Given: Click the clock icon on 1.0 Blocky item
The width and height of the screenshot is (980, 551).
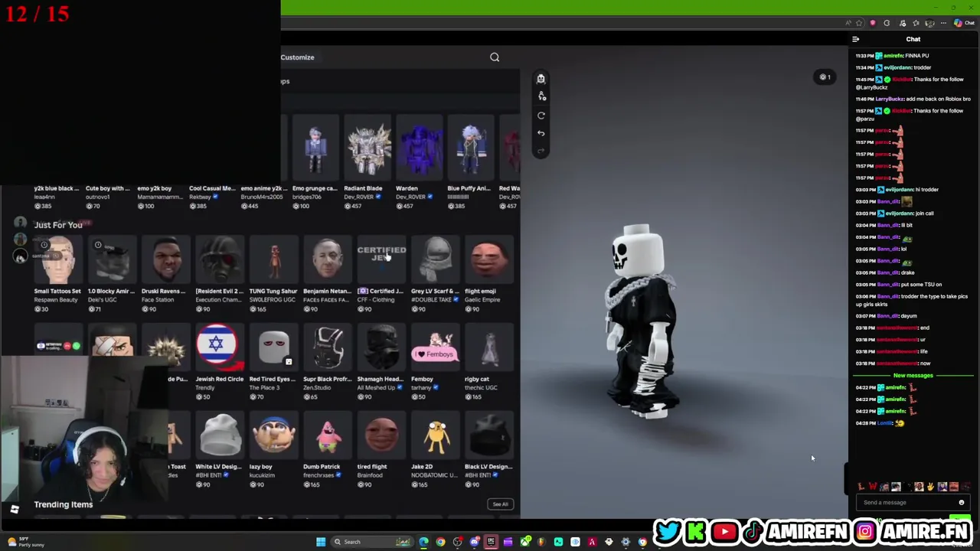Looking at the screenshot, I should coord(98,245).
